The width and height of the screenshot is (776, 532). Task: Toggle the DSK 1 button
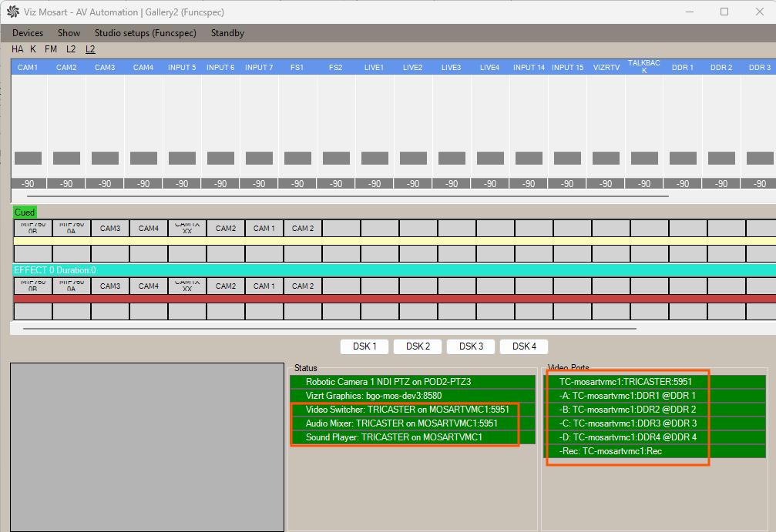point(364,346)
